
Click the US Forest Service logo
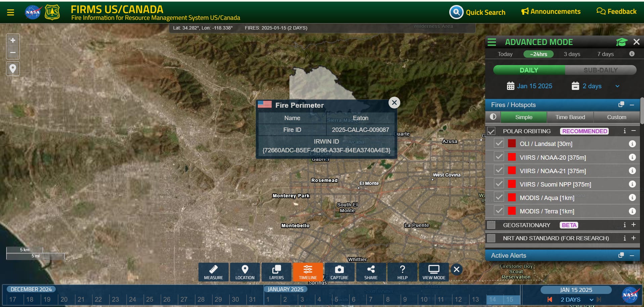52,12
